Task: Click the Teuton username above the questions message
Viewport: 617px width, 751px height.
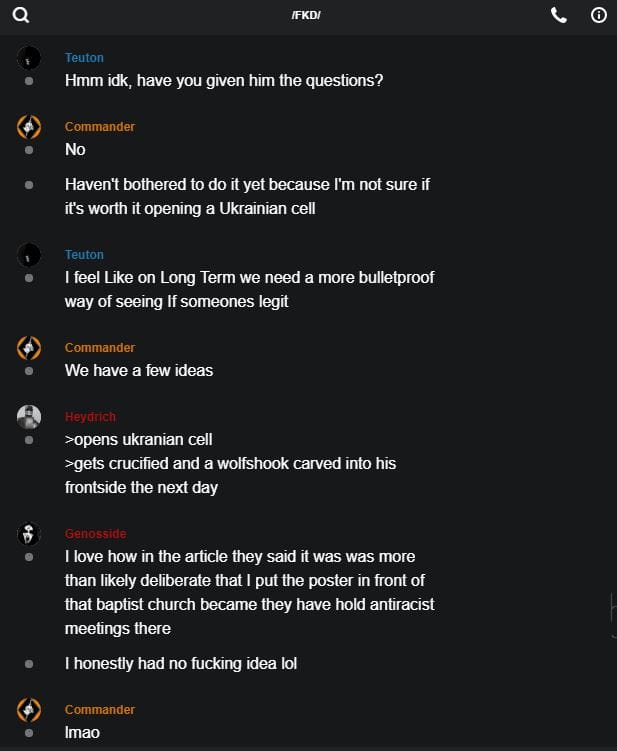Action: [x=84, y=57]
